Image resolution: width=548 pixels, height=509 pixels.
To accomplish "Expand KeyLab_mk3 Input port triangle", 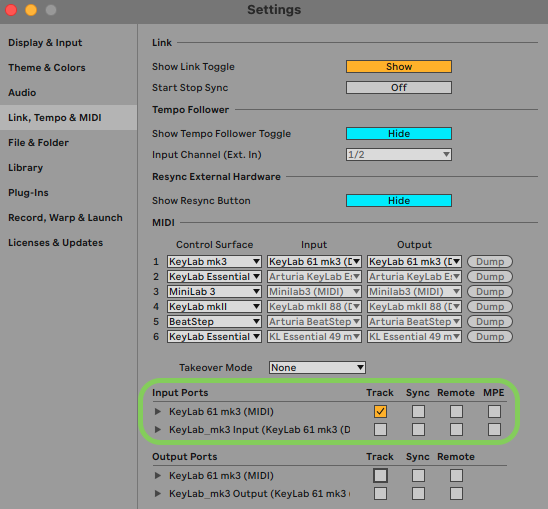I will pyautogui.click(x=158, y=429).
